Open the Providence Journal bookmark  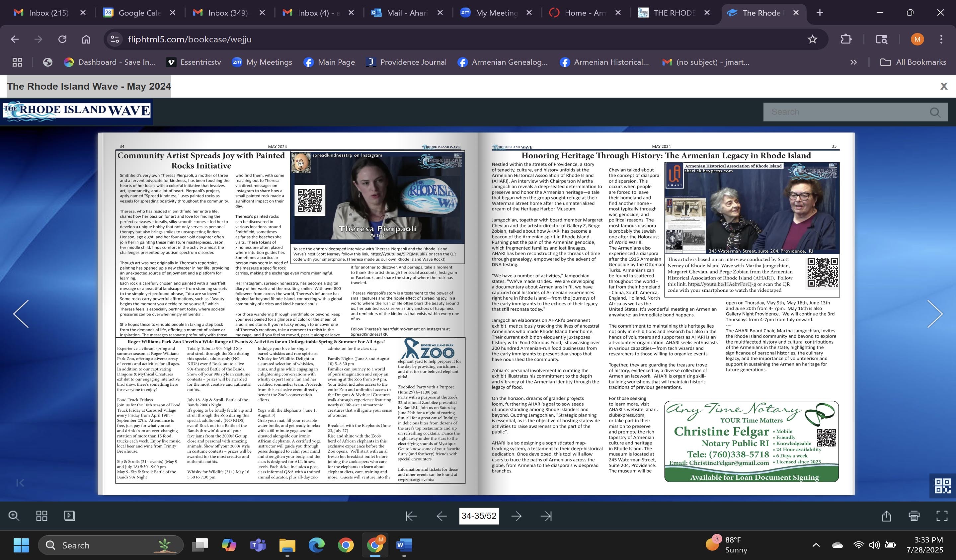click(406, 62)
